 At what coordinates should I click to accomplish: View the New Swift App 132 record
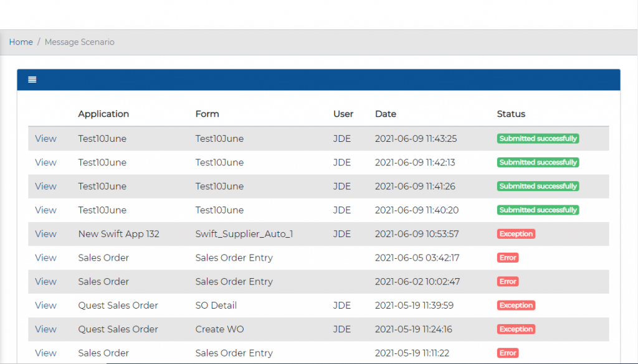pyautogui.click(x=45, y=233)
